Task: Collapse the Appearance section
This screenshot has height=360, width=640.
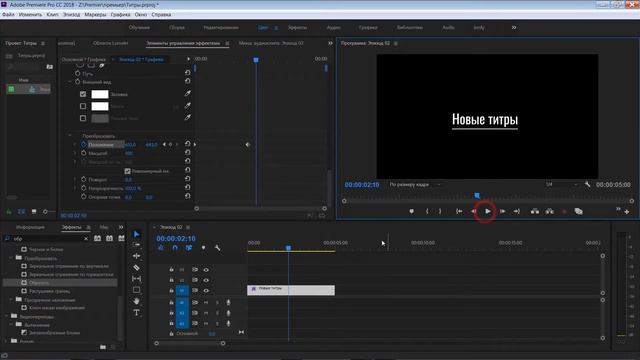Action: click(69, 82)
